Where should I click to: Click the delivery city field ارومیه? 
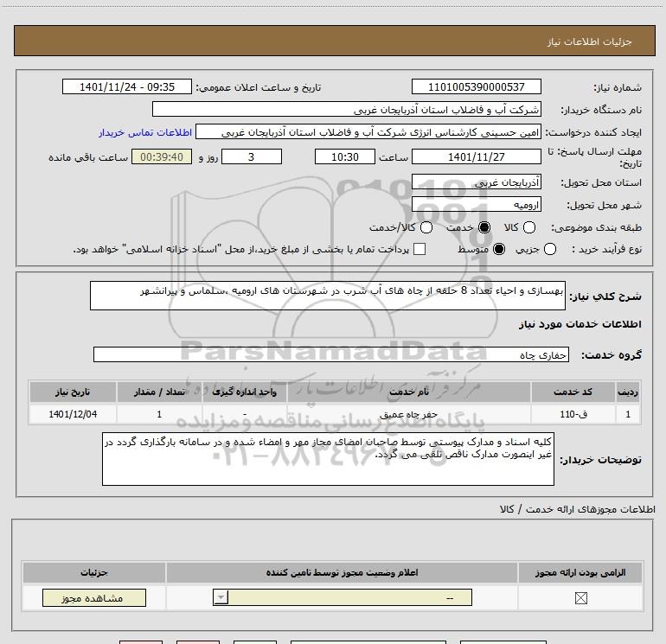[x=476, y=205]
